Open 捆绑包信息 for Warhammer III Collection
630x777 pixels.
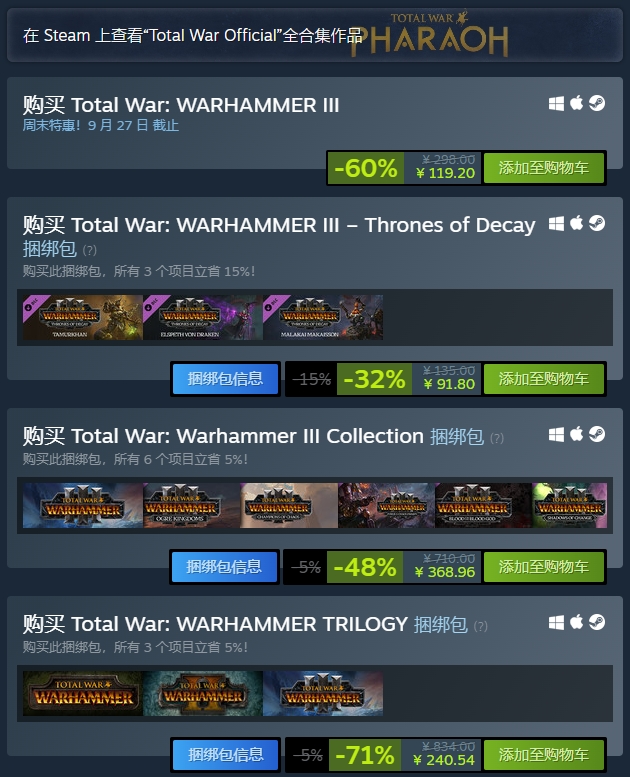(224, 567)
